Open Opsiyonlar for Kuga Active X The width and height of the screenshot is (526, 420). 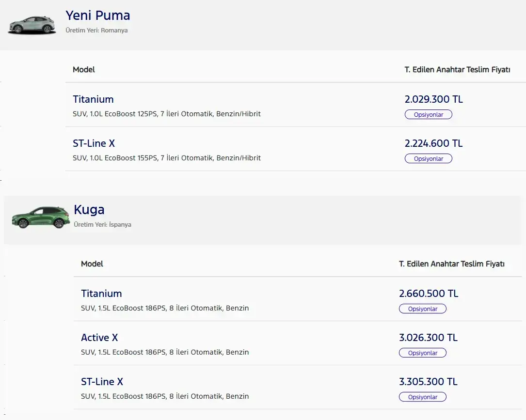point(423,353)
